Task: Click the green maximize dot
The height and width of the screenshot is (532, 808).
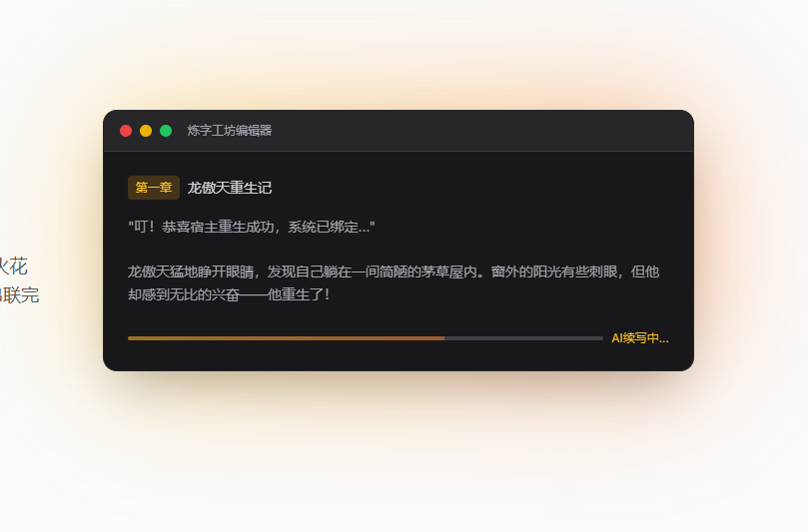Action: pos(166,131)
